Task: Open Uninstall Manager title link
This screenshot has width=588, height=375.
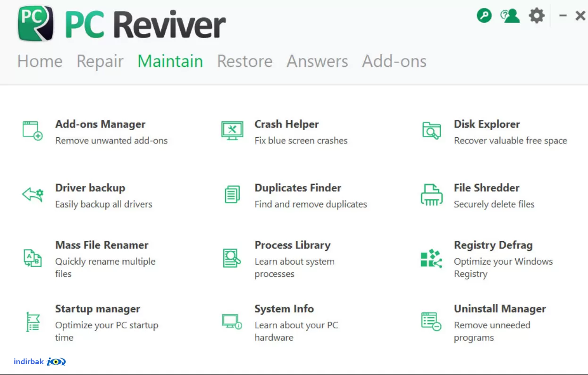Action: 500,309
